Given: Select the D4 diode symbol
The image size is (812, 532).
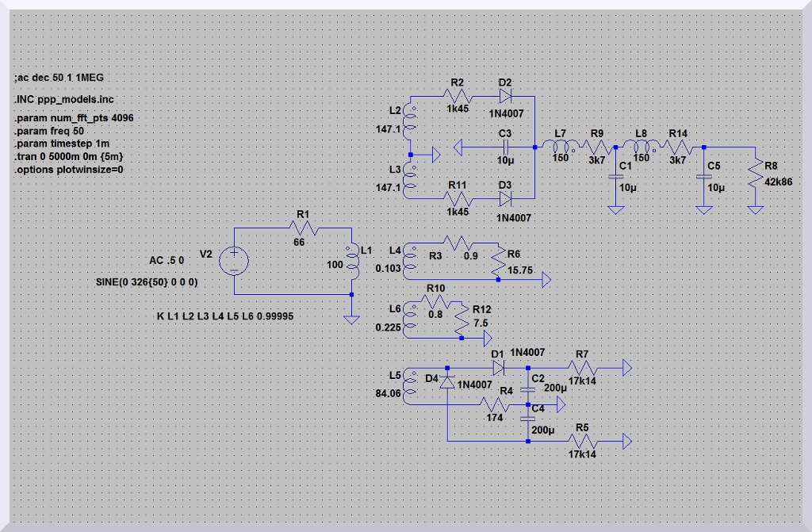Looking at the screenshot, I should [x=448, y=383].
